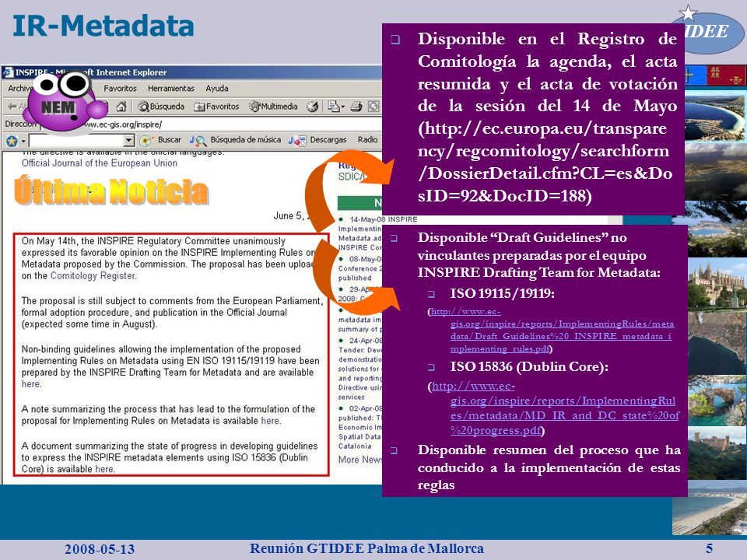
Task: Click the empty search toolbar text field
Action: (x=76, y=141)
